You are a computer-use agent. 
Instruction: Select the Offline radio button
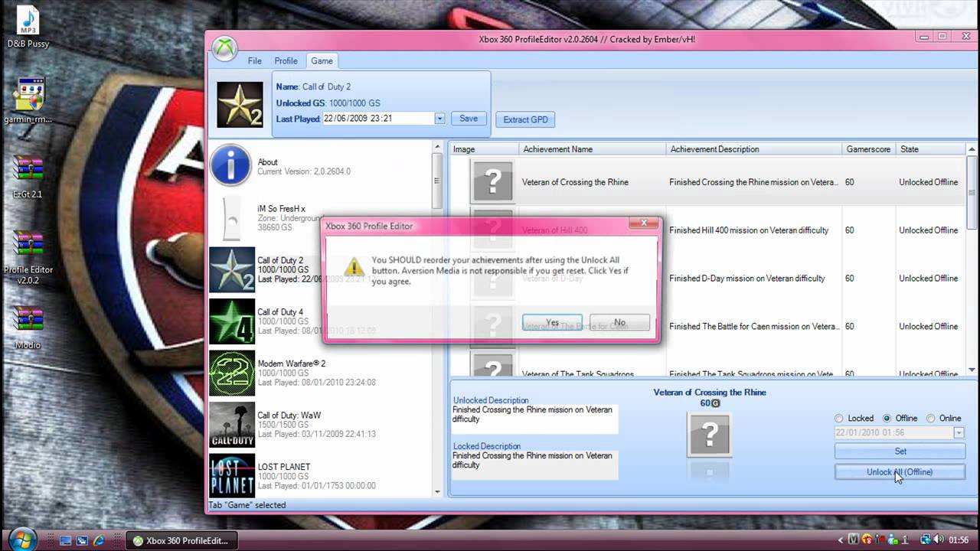[887, 419]
